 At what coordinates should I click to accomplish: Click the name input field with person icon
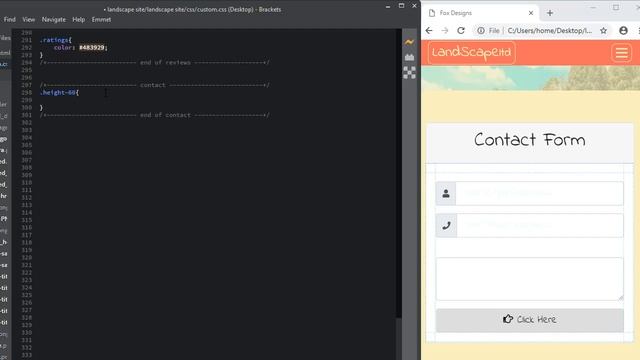[539, 193]
